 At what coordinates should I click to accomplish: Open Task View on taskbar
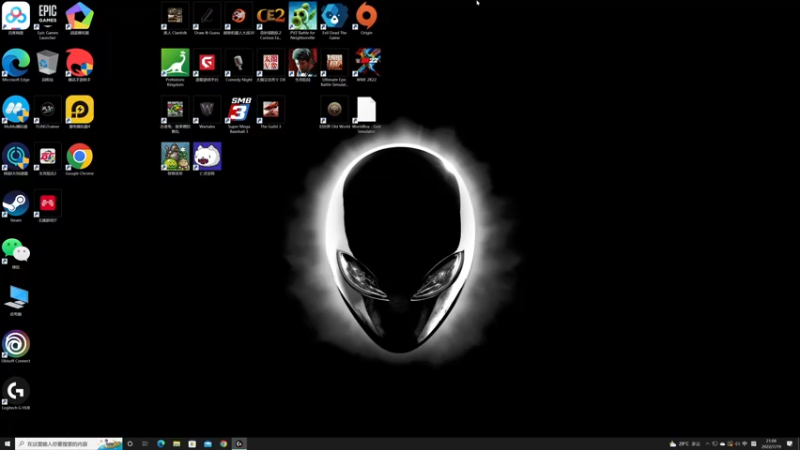145,444
